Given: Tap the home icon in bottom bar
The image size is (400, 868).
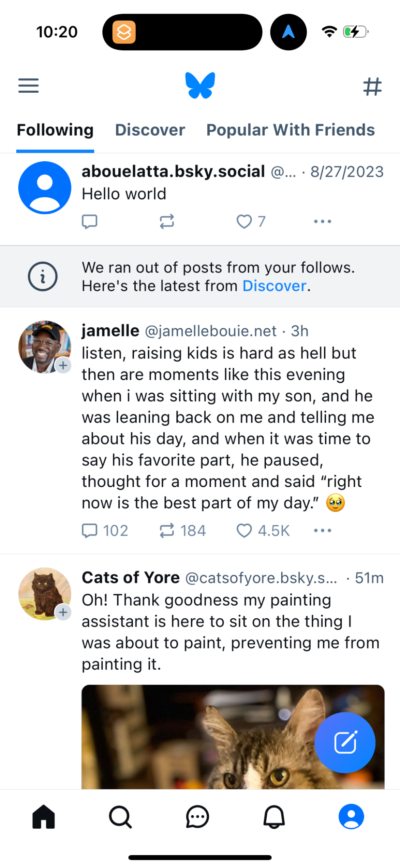Looking at the screenshot, I should click(43, 816).
